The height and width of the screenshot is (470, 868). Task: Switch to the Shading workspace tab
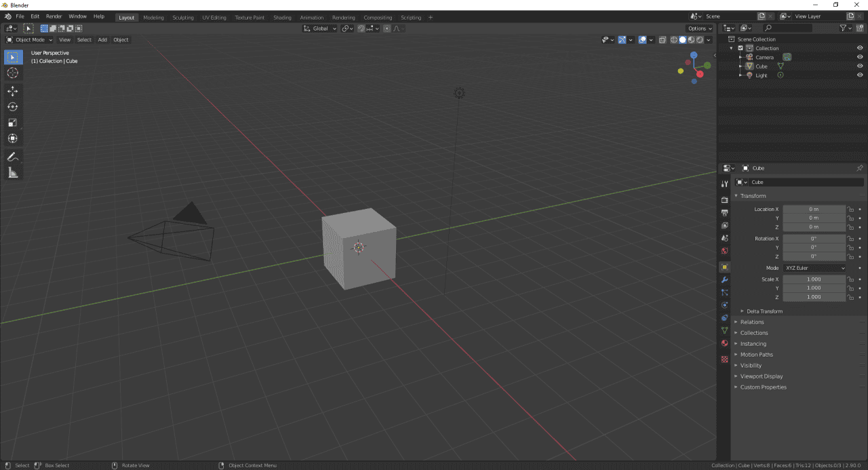point(282,16)
